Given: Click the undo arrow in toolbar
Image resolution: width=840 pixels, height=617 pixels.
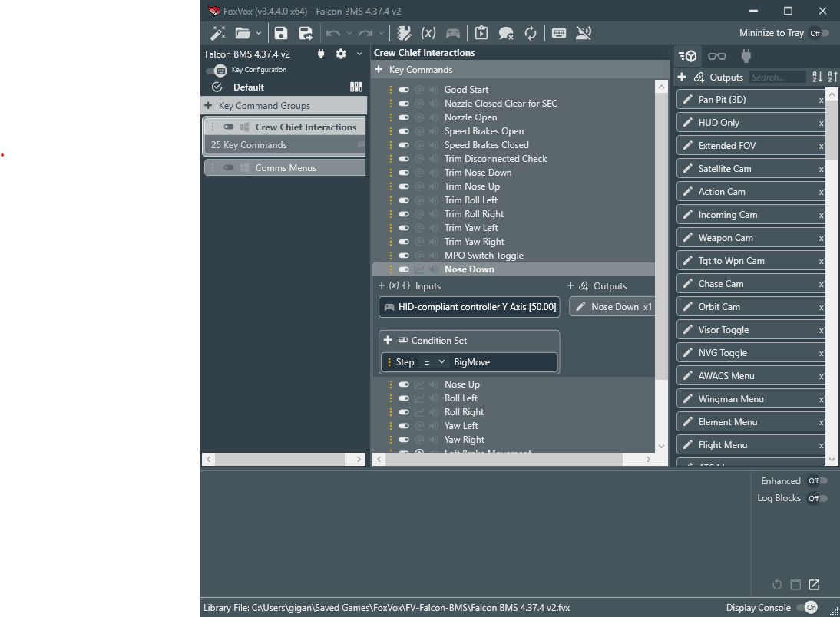Looking at the screenshot, I should pyautogui.click(x=333, y=33).
